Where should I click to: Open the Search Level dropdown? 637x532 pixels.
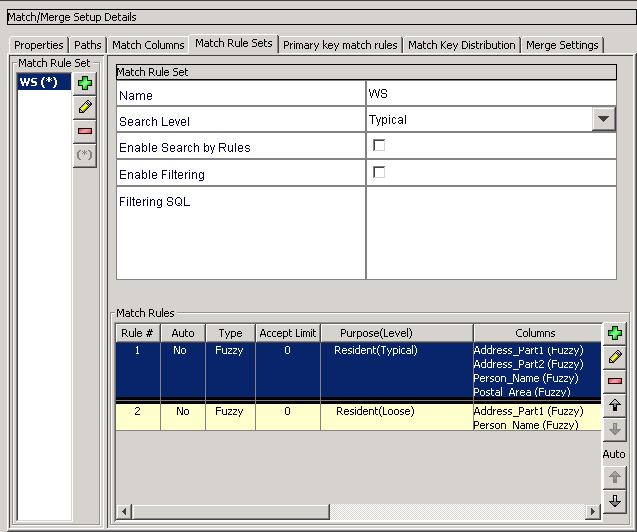coord(604,119)
